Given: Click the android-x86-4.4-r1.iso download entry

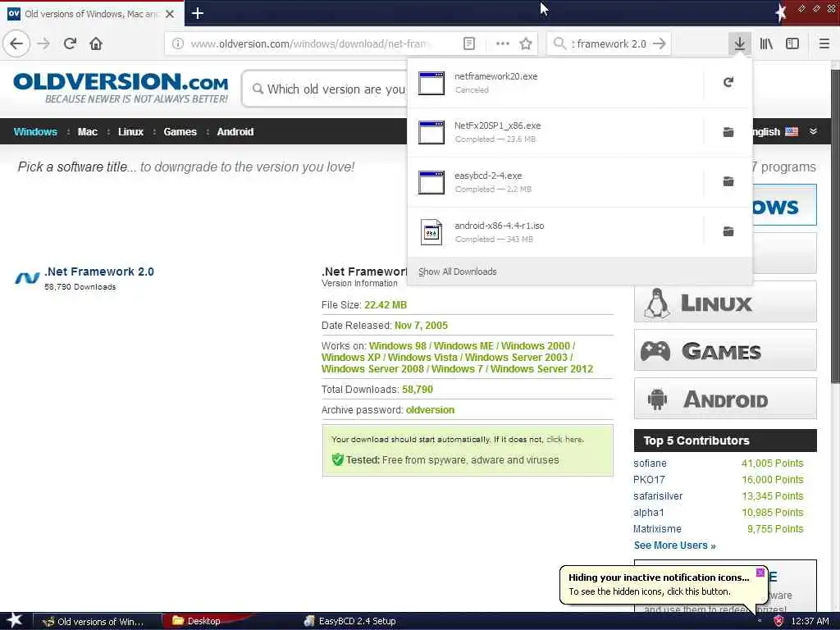Looking at the screenshot, I should 555,232.
